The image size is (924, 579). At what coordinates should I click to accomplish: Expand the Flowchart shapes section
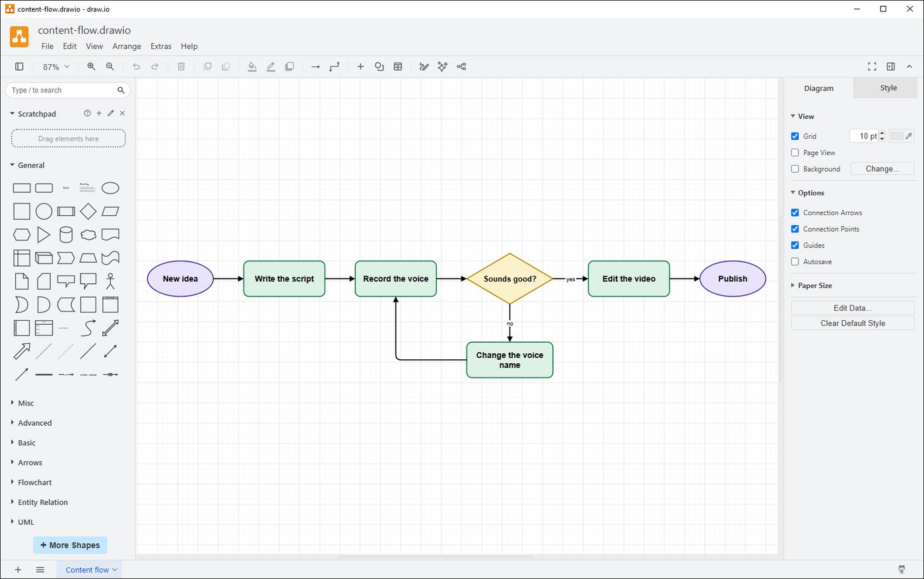tap(31, 482)
